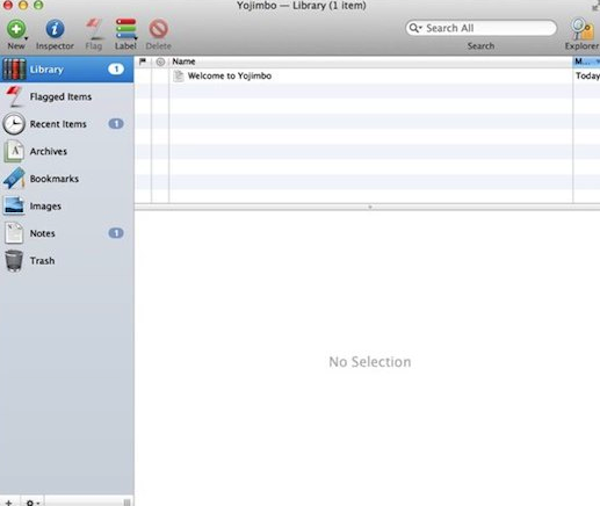Image resolution: width=600 pixels, height=506 pixels.
Task: Click the Label toolbar icon
Action: (x=126, y=29)
